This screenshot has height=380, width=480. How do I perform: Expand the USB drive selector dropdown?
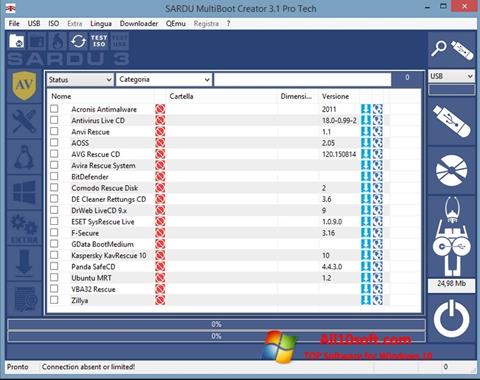[x=451, y=76]
